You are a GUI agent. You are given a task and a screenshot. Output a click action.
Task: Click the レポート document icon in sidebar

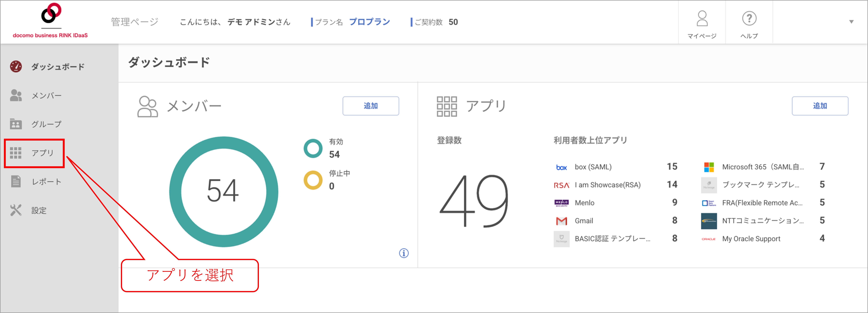coord(16,181)
